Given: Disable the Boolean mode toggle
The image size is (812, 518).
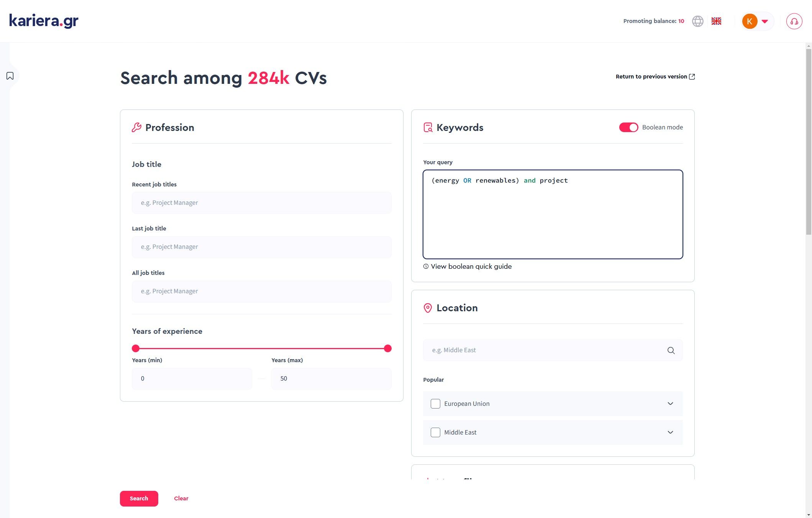Looking at the screenshot, I should tap(628, 127).
